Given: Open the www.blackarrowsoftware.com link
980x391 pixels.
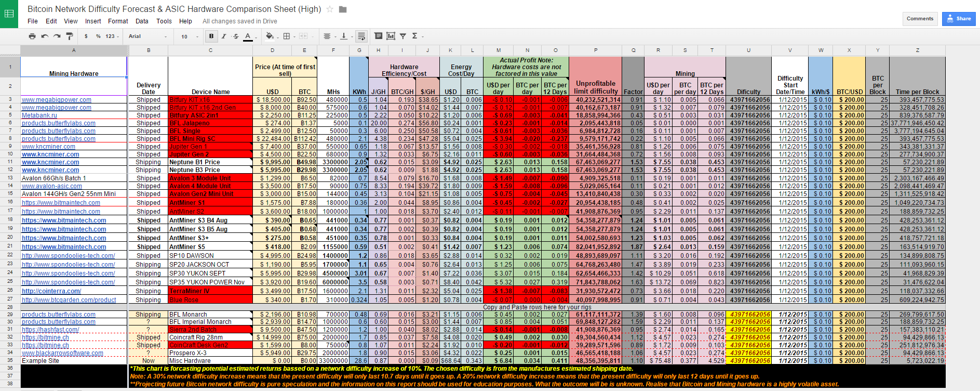Looking at the screenshot, I should 62,353.
